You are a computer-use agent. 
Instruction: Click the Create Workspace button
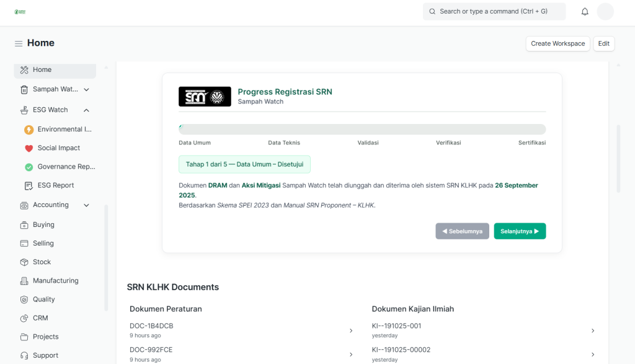[557, 43]
